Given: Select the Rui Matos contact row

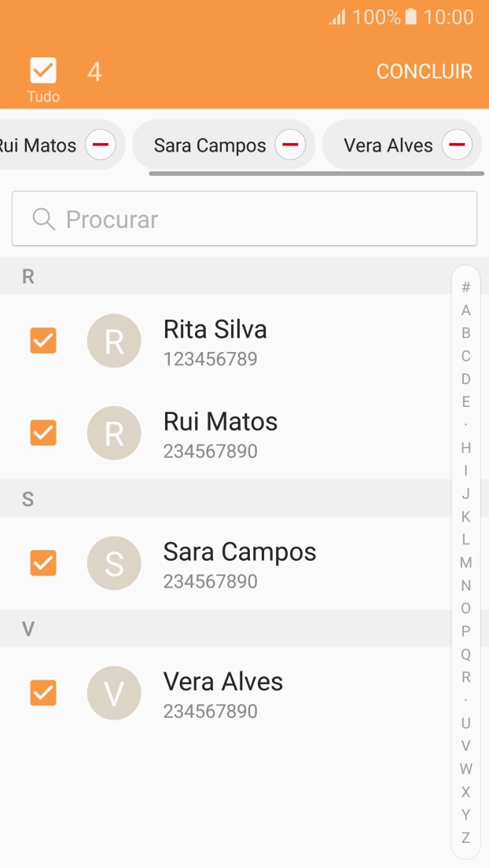Looking at the screenshot, I should click(x=236, y=433).
